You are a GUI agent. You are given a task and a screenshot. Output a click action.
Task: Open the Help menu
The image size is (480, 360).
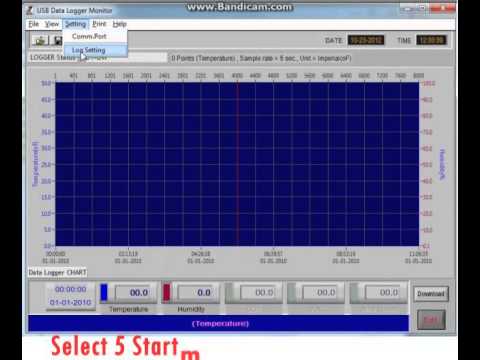119,24
